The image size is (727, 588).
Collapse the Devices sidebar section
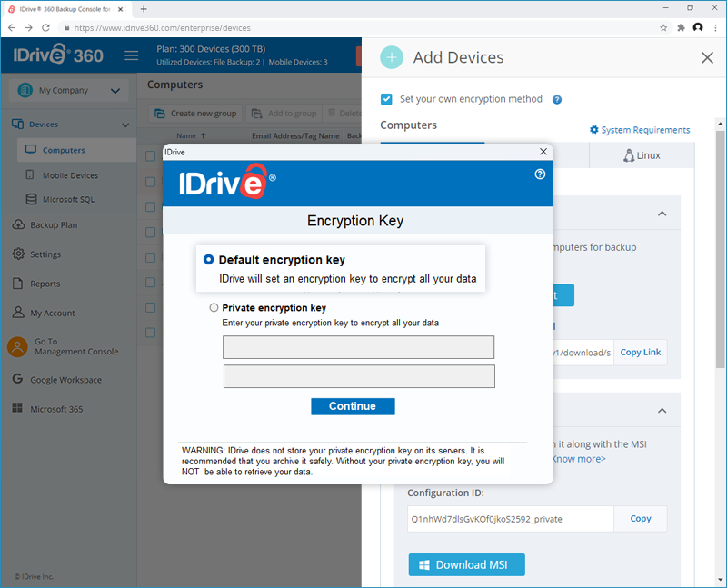[125, 125]
